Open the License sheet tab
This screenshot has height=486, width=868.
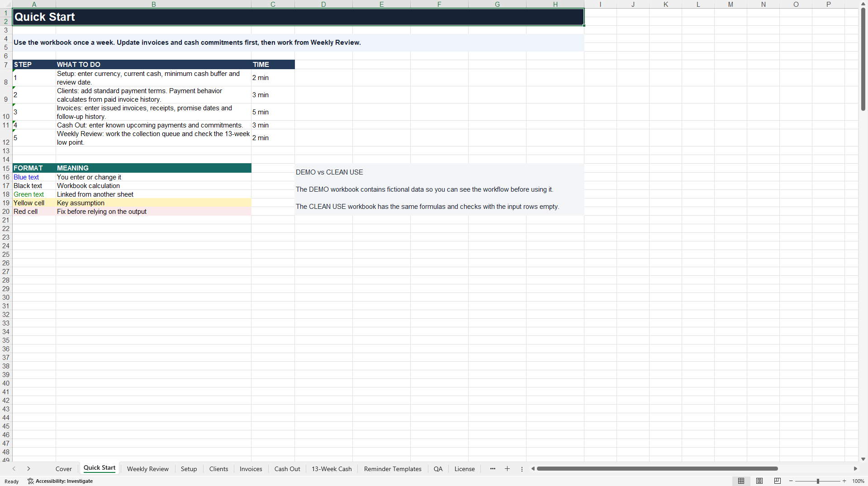(x=465, y=469)
